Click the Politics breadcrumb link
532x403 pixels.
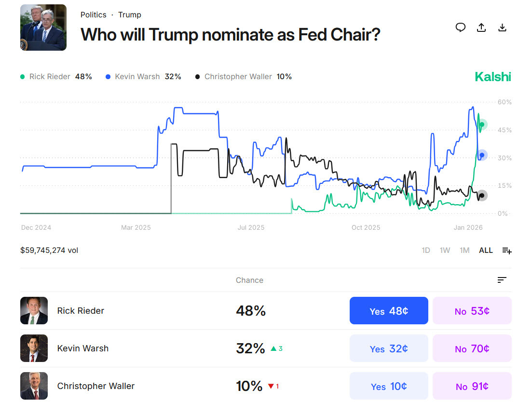[x=94, y=14]
